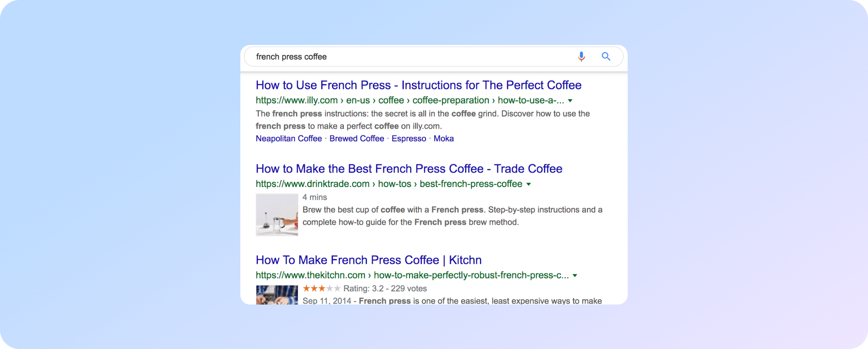The height and width of the screenshot is (349, 868).
Task: Click the Rating: 3.2 - 229 votes text
Action: click(385, 289)
